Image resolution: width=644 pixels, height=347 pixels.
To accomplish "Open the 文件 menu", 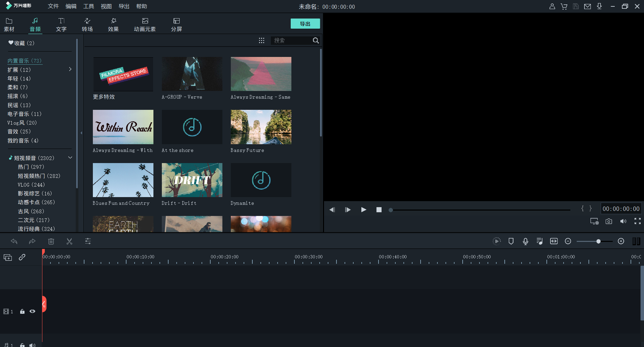I will pyautogui.click(x=53, y=6).
